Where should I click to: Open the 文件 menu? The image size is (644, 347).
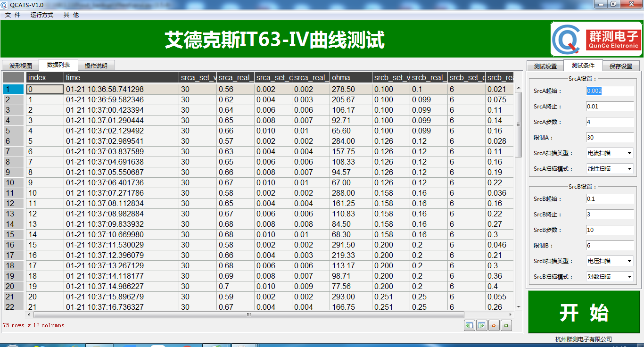[13, 15]
